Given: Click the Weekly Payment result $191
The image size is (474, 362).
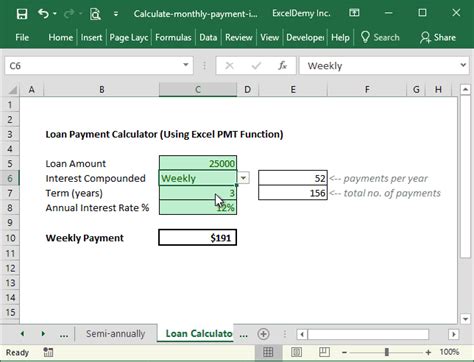Looking at the screenshot, I should coord(198,238).
